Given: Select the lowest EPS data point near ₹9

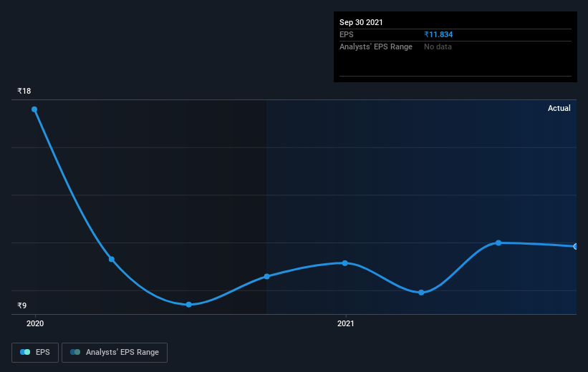Looking at the screenshot, I should [x=189, y=305].
